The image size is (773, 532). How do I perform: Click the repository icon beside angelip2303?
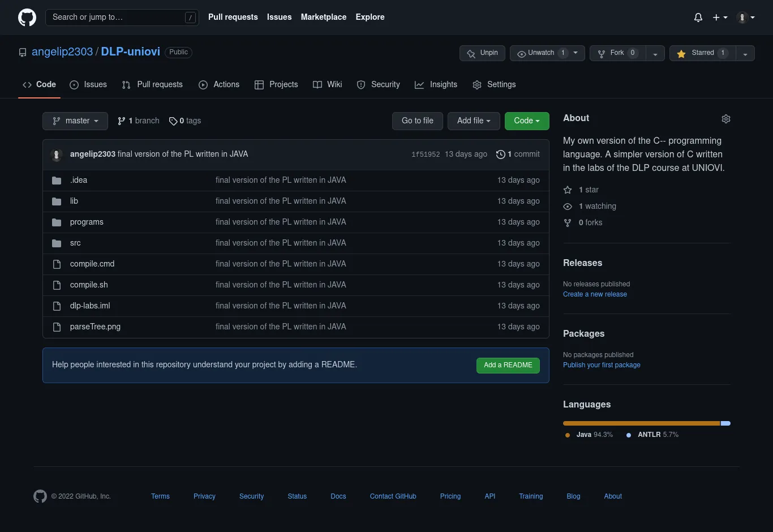[x=23, y=53]
